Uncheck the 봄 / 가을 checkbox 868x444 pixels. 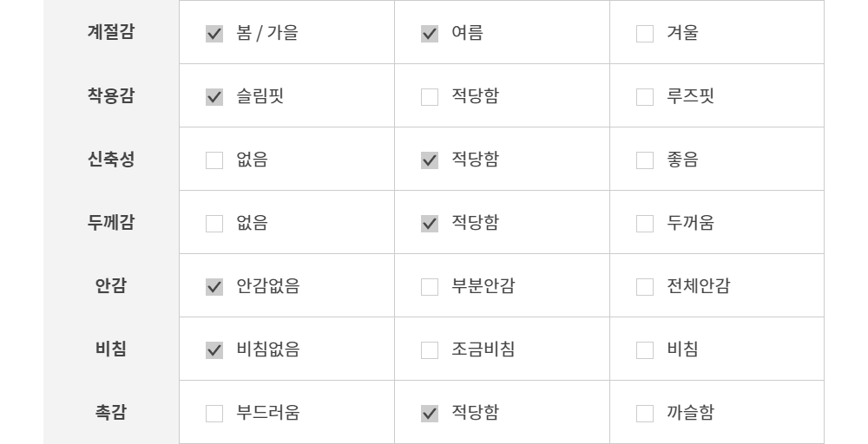214,34
